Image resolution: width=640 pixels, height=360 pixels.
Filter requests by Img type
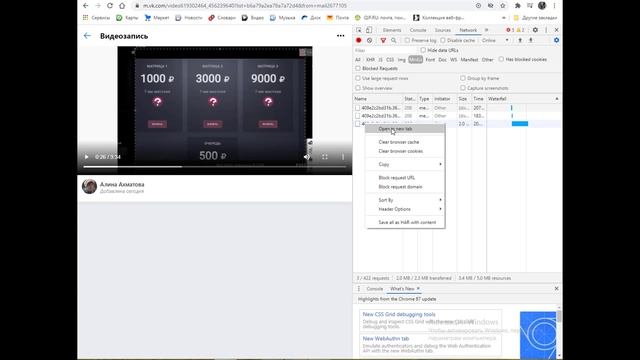coord(402,60)
